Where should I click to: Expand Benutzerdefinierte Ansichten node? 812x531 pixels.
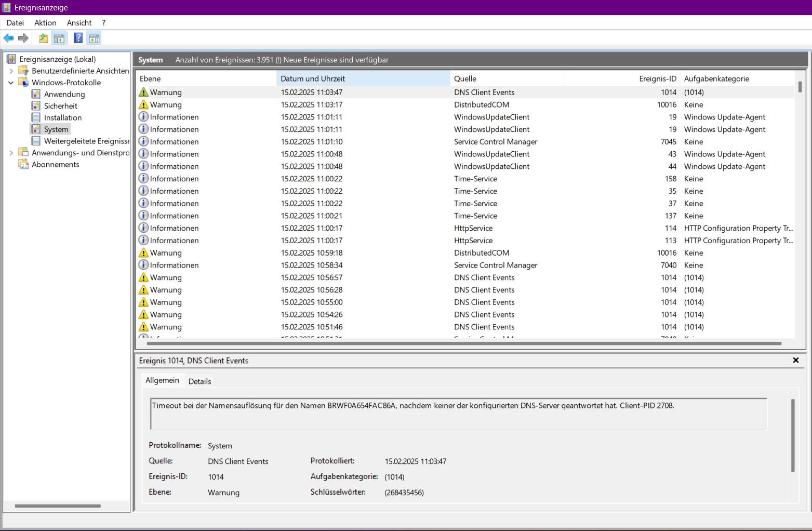11,71
